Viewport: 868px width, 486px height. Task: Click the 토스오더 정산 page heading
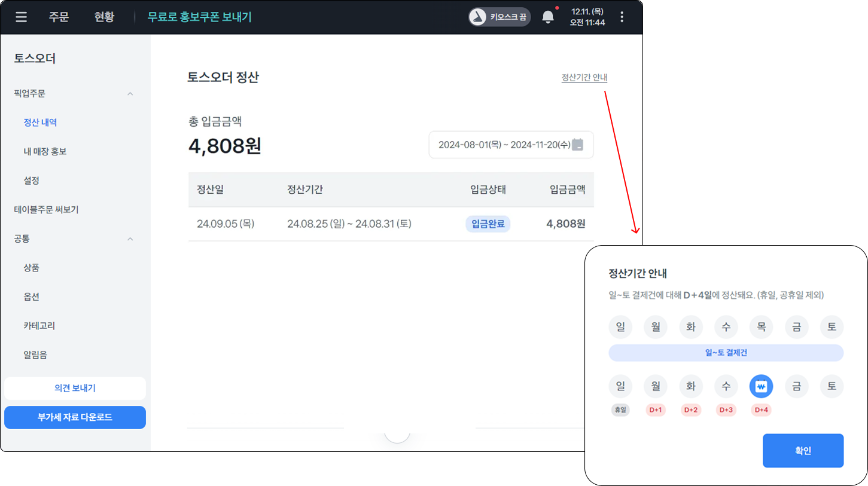coord(223,78)
